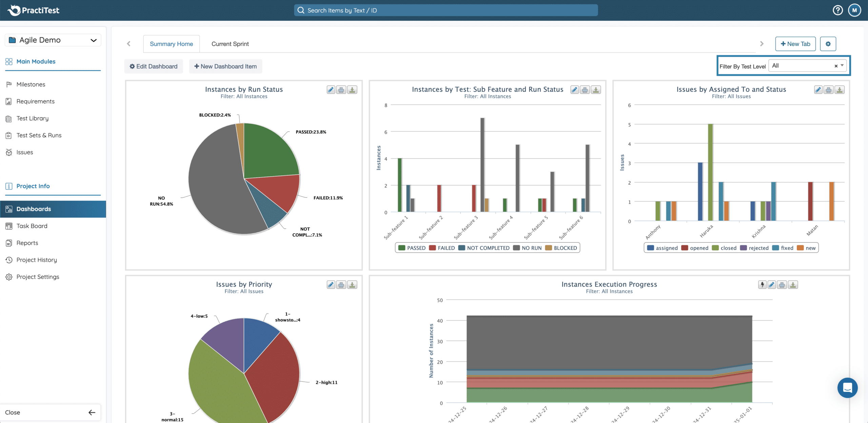The height and width of the screenshot is (423, 868).
Task: Click Edit Dashboard button
Action: tap(154, 66)
